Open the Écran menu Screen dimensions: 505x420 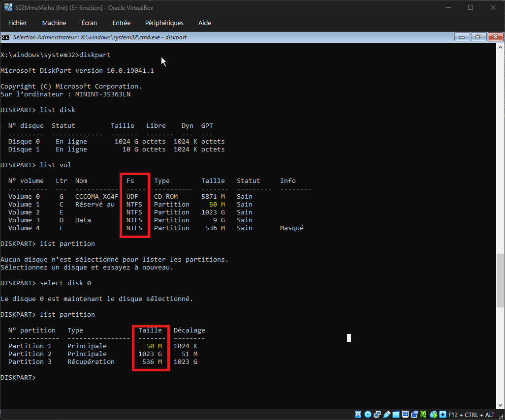(x=89, y=23)
